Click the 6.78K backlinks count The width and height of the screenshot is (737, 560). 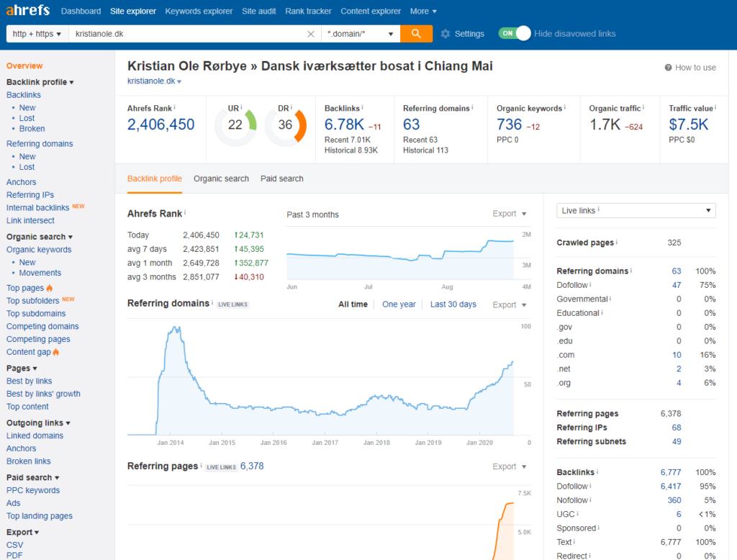point(344,125)
